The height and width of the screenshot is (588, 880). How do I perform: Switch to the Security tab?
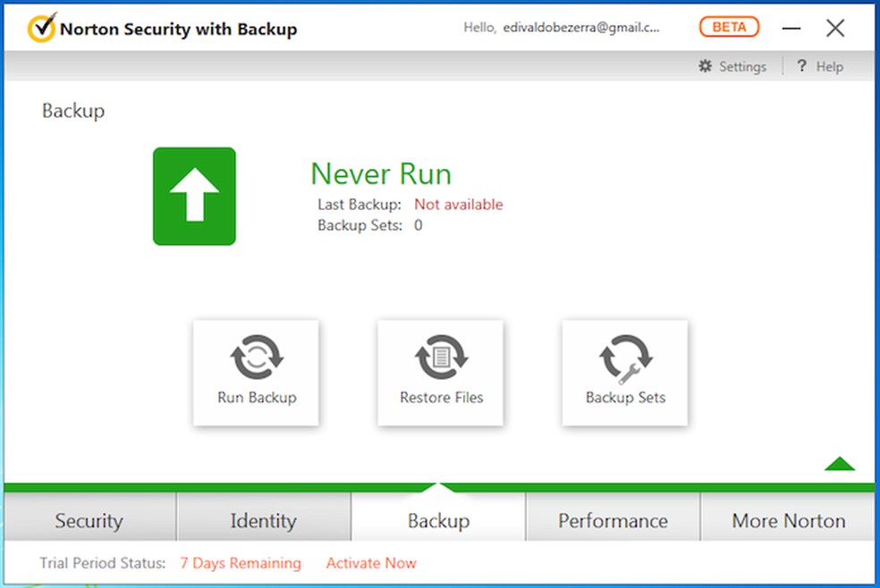point(89,520)
